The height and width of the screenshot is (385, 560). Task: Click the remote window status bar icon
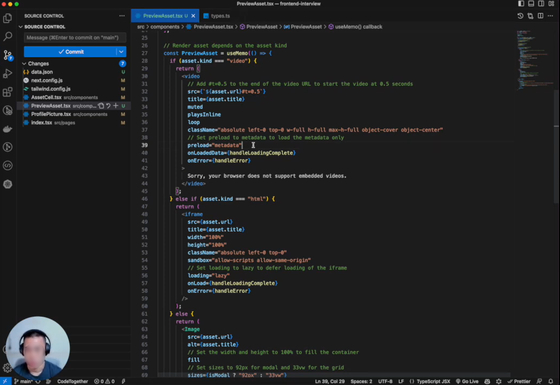coord(5,381)
